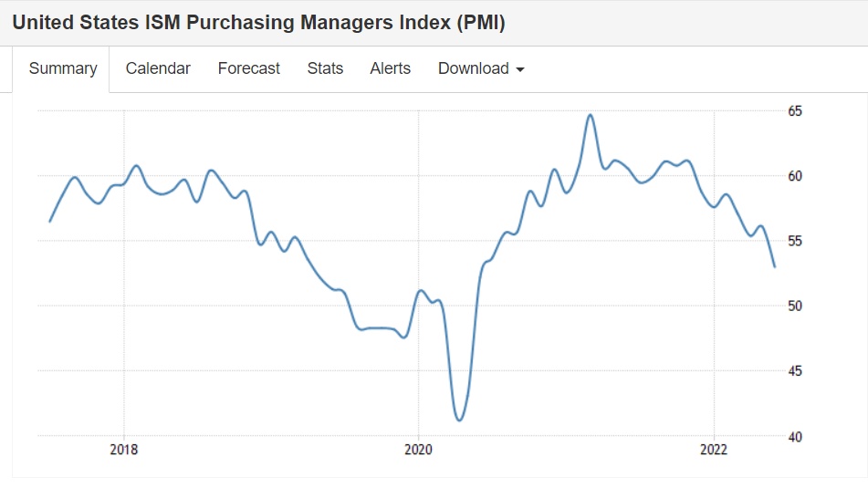Switch to the Calendar tab
Screen dimensions: 868x498
(x=158, y=68)
